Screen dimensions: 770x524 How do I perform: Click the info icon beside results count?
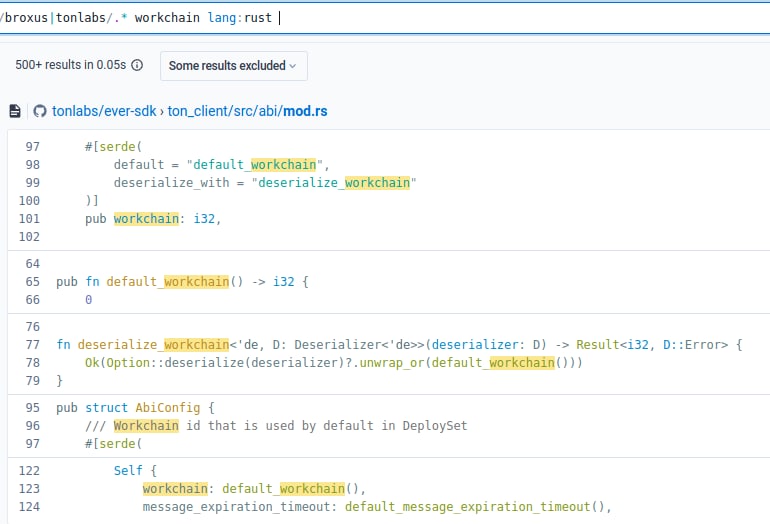[137, 66]
